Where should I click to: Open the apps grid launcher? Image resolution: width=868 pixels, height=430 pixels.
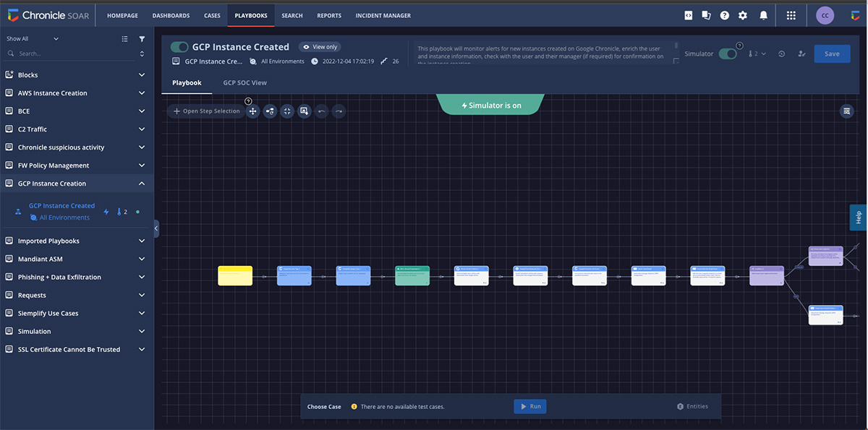[791, 15]
